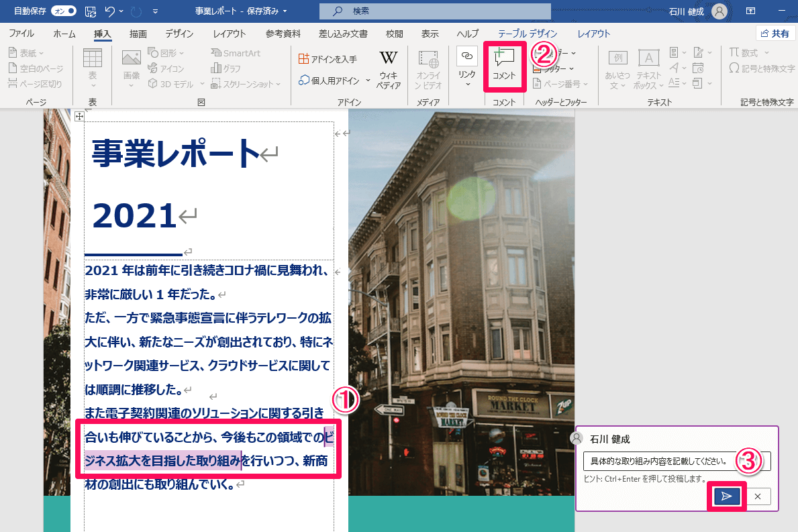798x532 pixels.
Task: Open the アイコン (Icons) gallery
Action: point(162,68)
